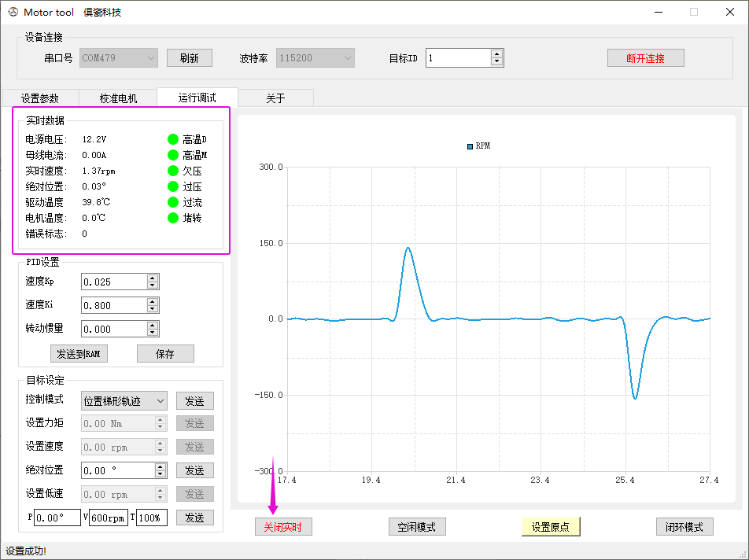Click the 驱动温度 39.8℃ value
This screenshot has height=560, width=749.
tap(96, 202)
